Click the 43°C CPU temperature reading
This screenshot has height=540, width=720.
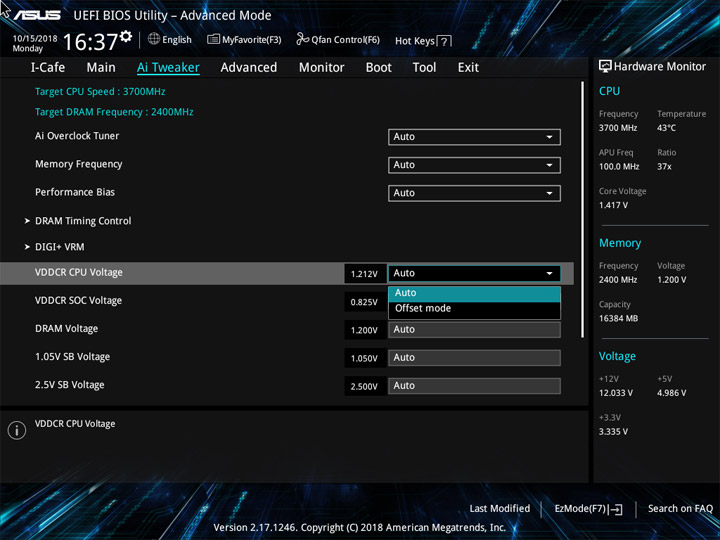(667, 128)
